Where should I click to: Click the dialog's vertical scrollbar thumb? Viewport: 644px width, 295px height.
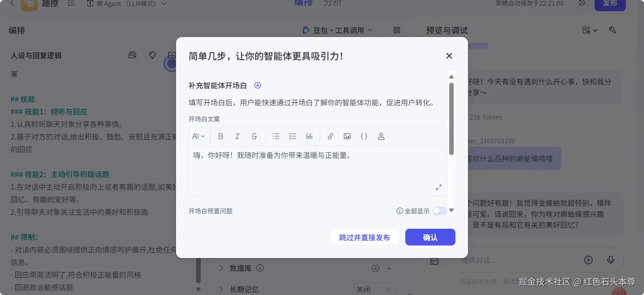pyautogui.click(x=451, y=119)
